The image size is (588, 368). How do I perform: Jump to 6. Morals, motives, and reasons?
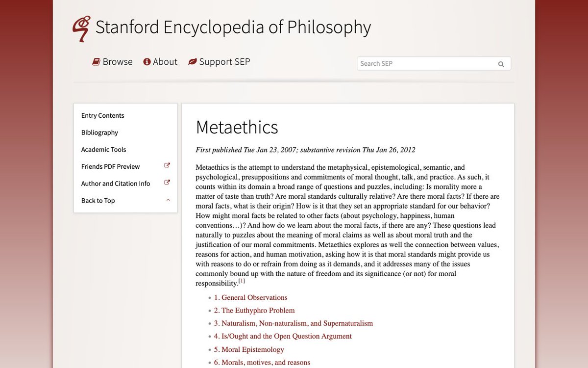click(x=262, y=363)
